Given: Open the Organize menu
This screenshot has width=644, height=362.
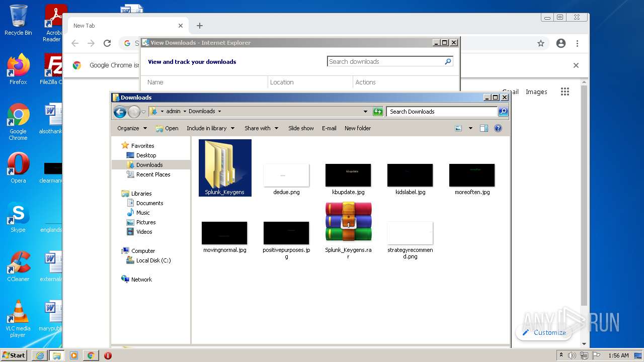Looking at the screenshot, I should 132,128.
